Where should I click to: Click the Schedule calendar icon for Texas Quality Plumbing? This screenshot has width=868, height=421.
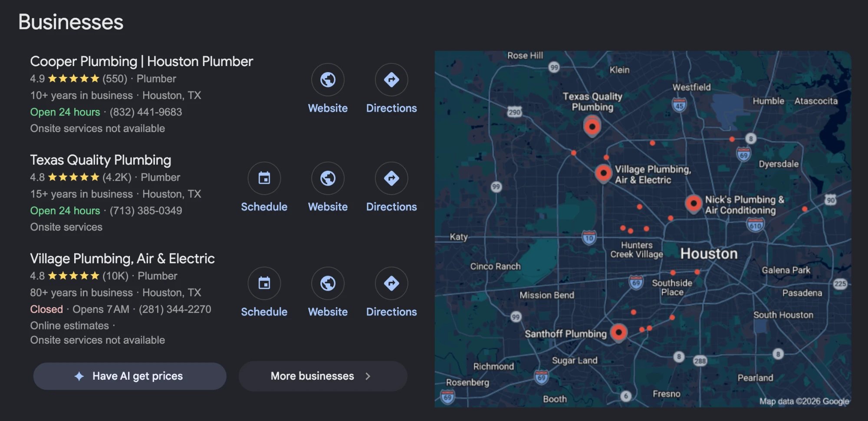click(x=264, y=179)
